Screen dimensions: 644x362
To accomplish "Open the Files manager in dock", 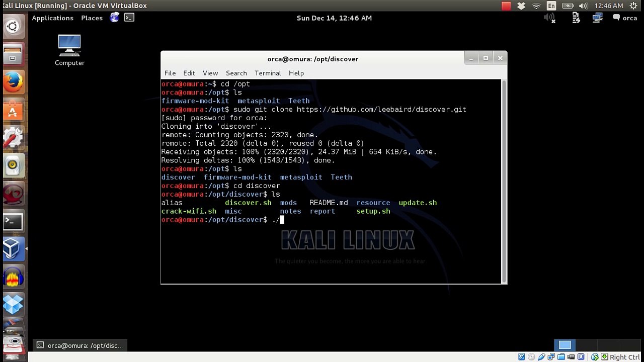I will click(x=13, y=54).
